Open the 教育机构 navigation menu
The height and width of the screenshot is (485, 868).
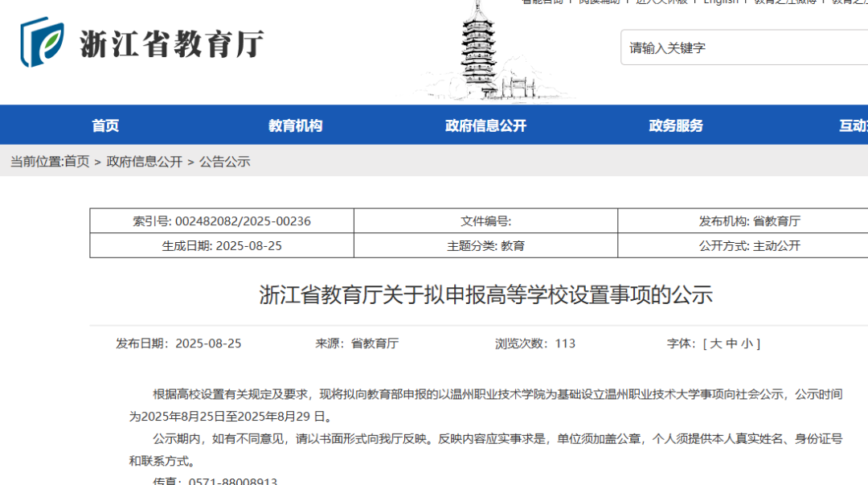click(x=295, y=125)
